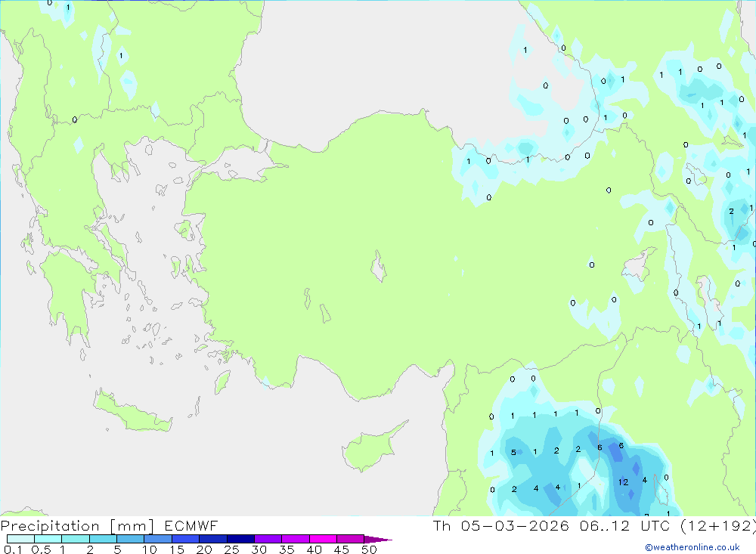Click the '(12+192)' forecast offset text
The width and height of the screenshot is (756, 554).
[x=718, y=525]
